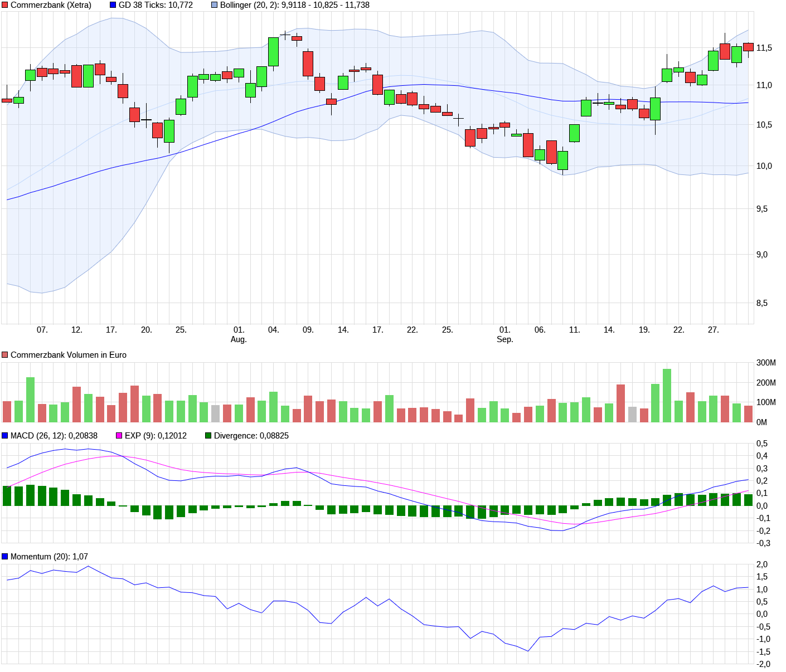Viewport: 786px width, 672px height.
Task: Click the magenta EXP (9) legend swatch
Action: [119, 436]
